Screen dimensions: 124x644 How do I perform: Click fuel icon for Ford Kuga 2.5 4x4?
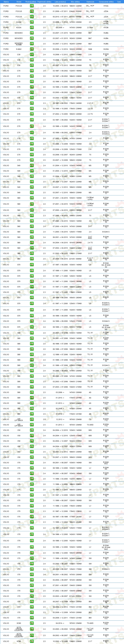click(32, 28)
